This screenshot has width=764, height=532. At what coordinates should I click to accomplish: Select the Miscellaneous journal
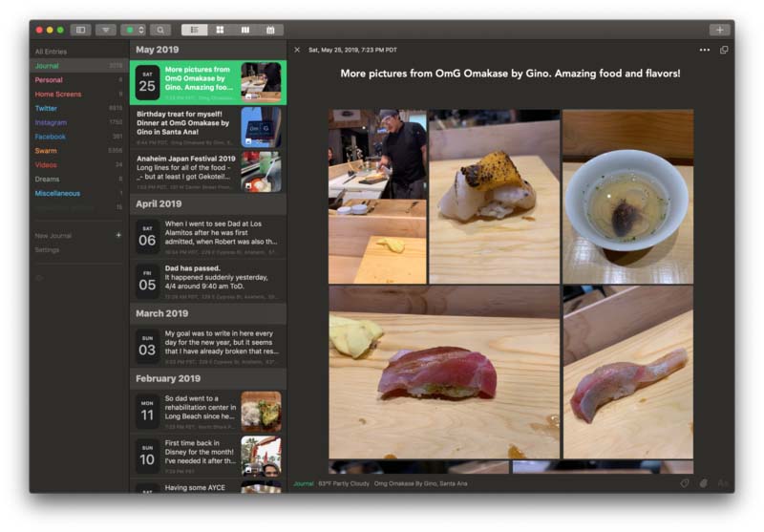[79, 193]
